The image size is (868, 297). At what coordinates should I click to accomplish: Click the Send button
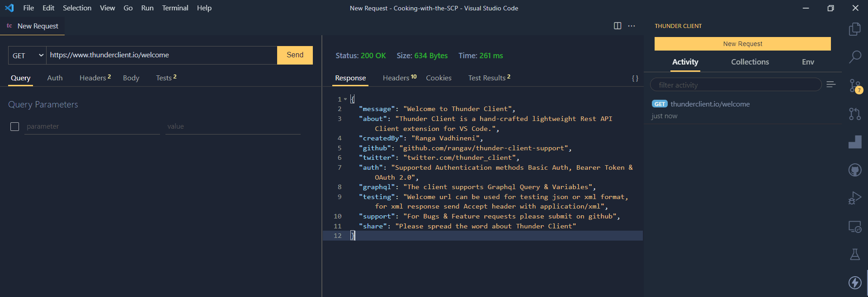coord(295,55)
